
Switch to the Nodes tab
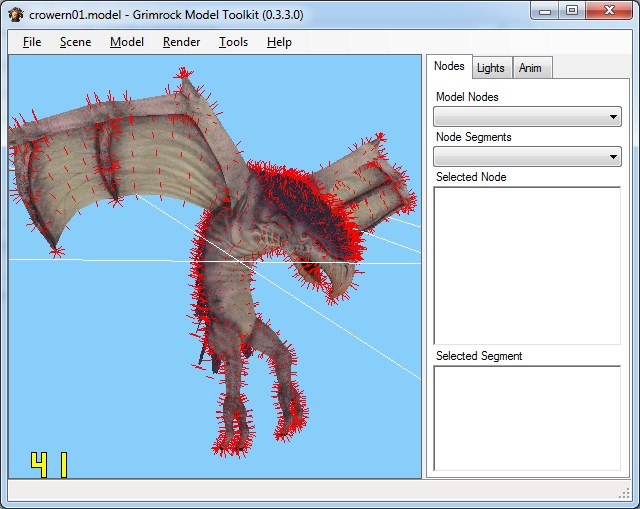pos(449,66)
